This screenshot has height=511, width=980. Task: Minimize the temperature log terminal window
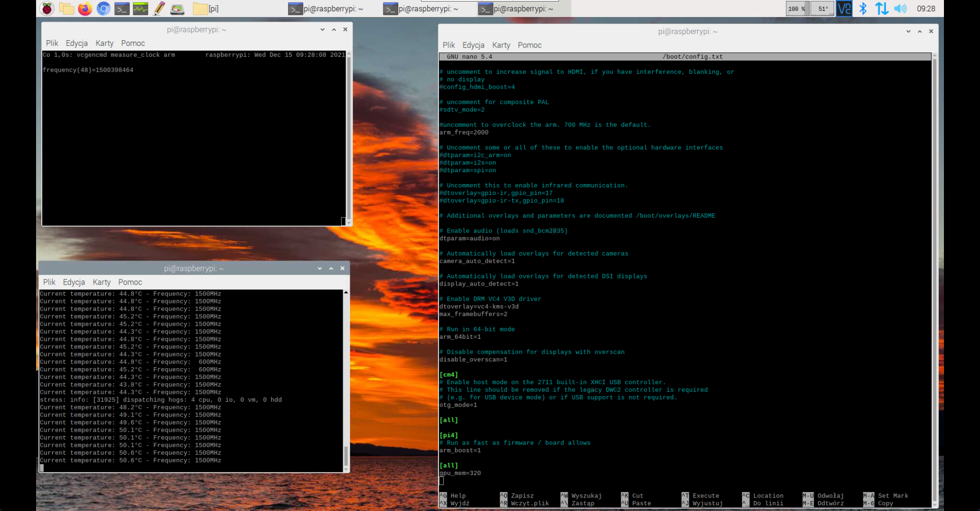pos(319,268)
